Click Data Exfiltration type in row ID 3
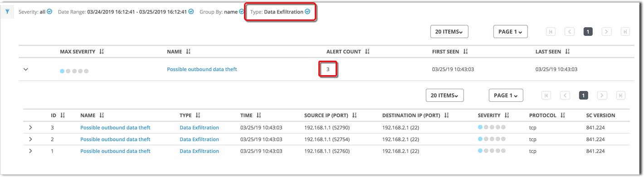This screenshot has width=644, height=177. 199,128
